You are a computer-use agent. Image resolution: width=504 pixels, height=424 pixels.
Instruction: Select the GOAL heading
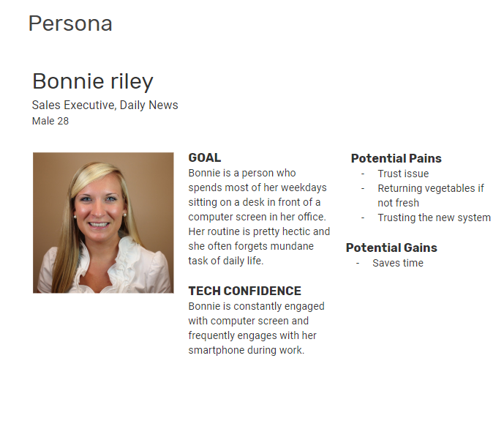point(204,157)
